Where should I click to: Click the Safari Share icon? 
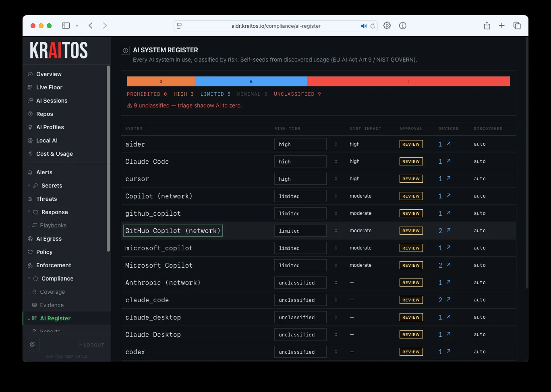(x=487, y=25)
